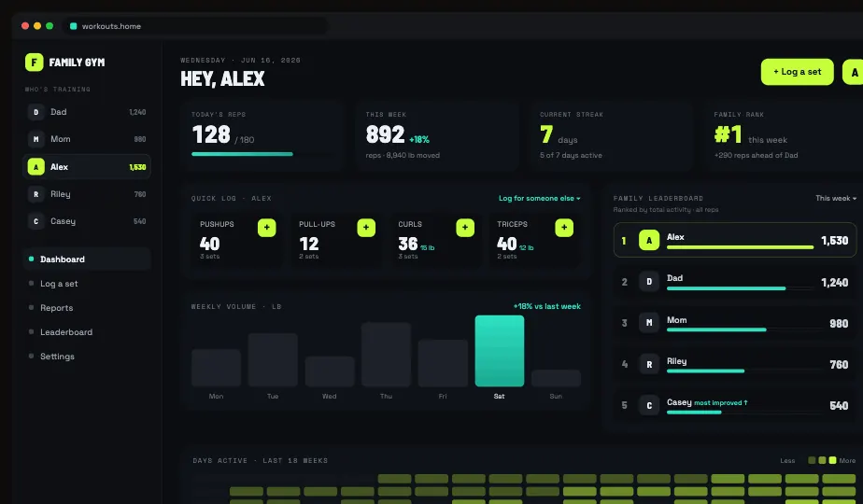Click the Family Rank #1 card
Screen dimensions: 863x504
[x=785, y=135]
